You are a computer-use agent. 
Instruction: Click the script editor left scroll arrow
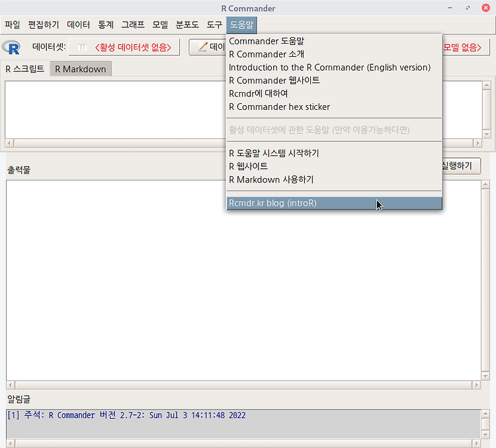tap(9, 143)
